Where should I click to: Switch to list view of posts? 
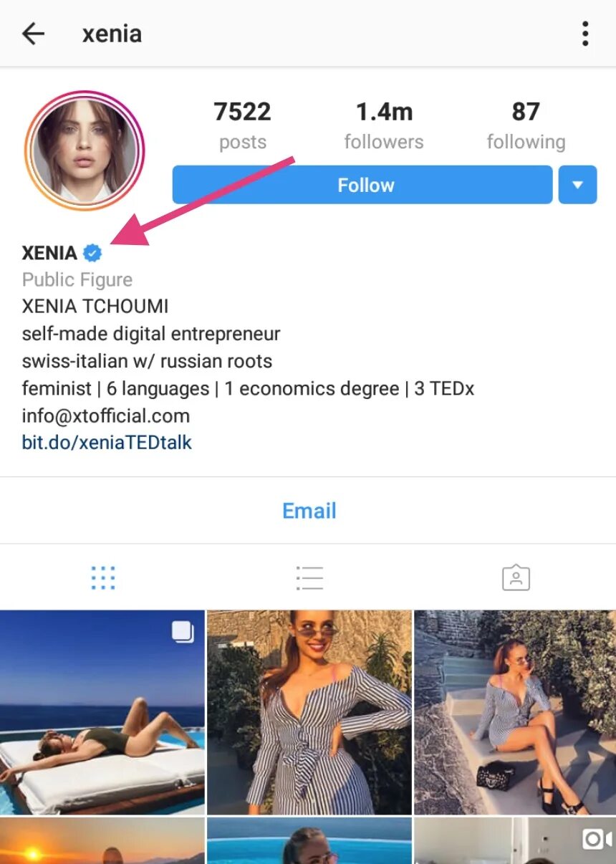click(309, 577)
